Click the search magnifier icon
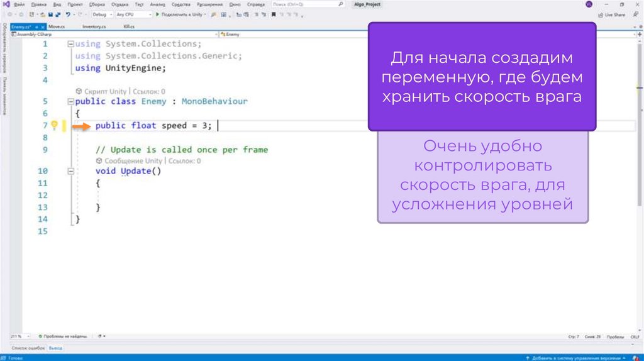 click(341, 4)
